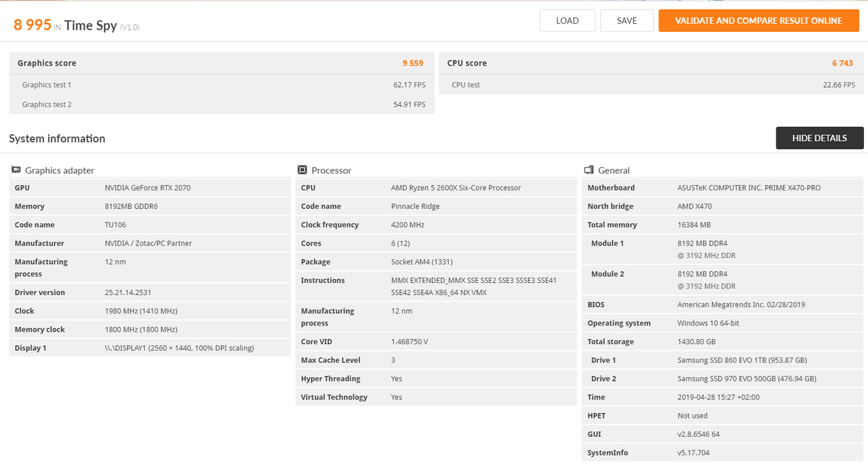This screenshot has height=464, width=868.
Task: Click the Max Cache Level value 3
Action: 393,360
